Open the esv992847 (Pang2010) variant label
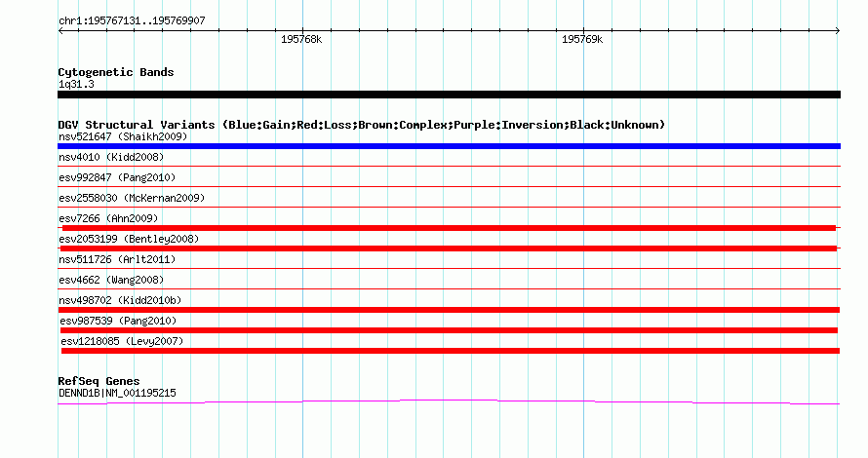 (117, 177)
